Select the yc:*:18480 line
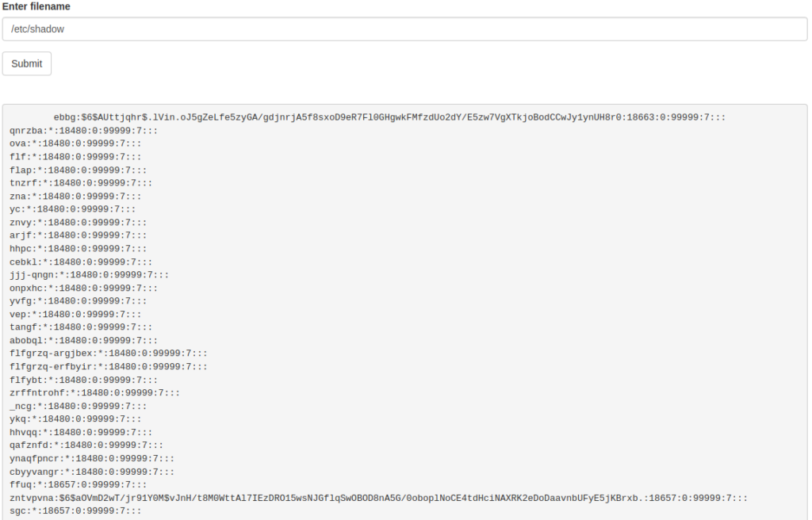 tap(72, 209)
